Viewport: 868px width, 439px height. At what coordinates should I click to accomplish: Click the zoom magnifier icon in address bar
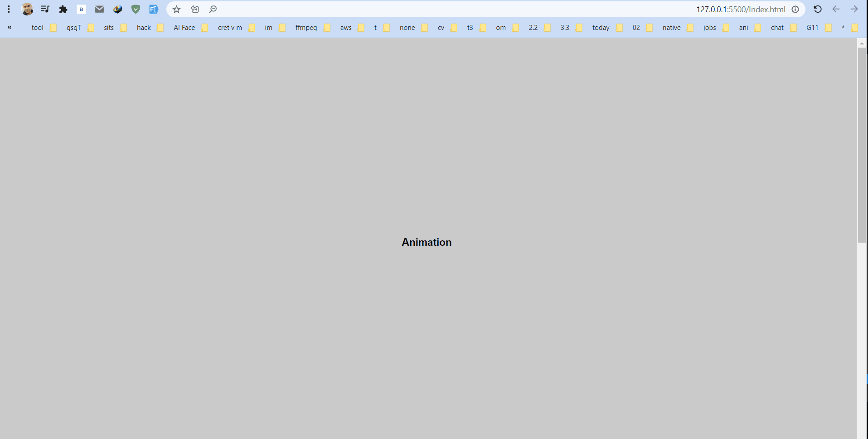pyautogui.click(x=213, y=9)
